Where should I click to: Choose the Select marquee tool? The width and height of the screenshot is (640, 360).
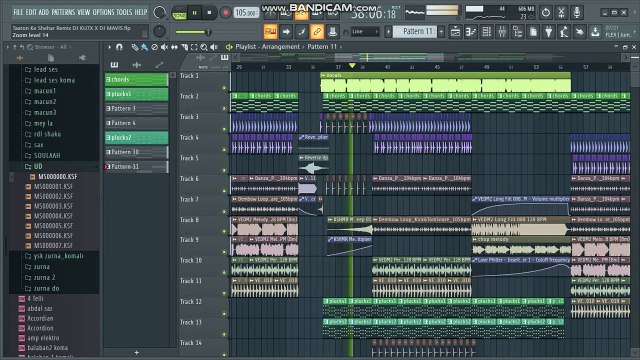[194, 47]
